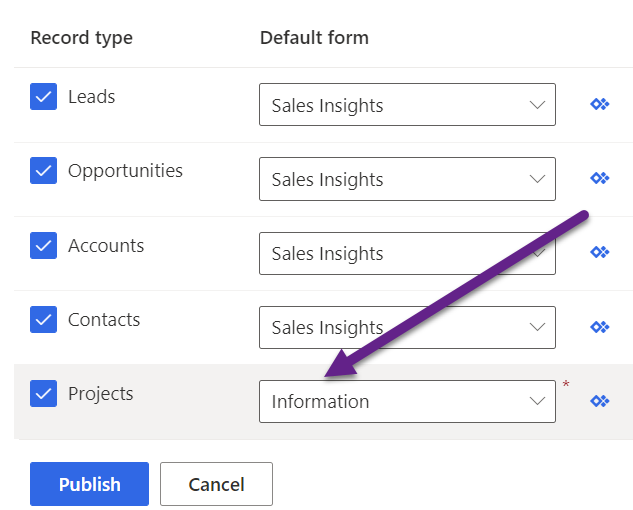Open the Leads default form dropdown
633x510 pixels.
point(407,105)
